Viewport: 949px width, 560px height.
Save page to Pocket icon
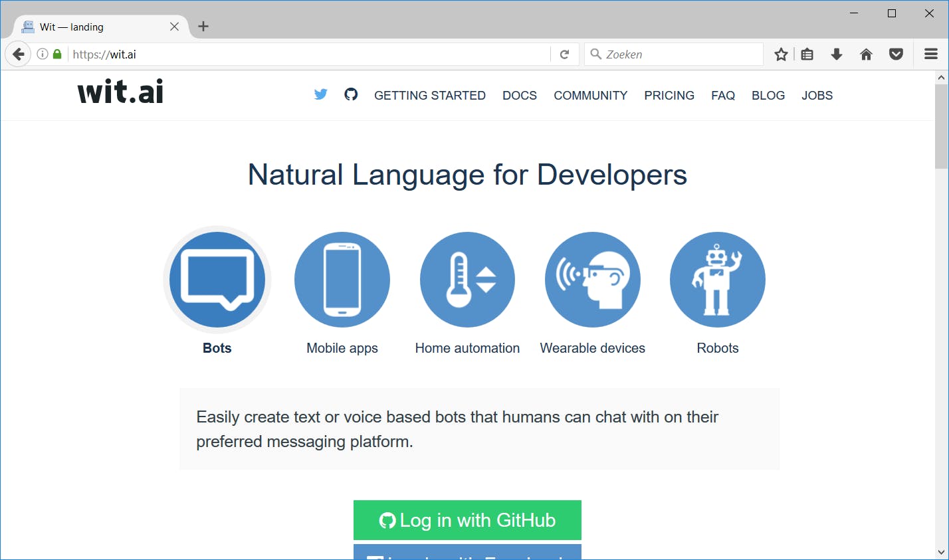click(896, 54)
